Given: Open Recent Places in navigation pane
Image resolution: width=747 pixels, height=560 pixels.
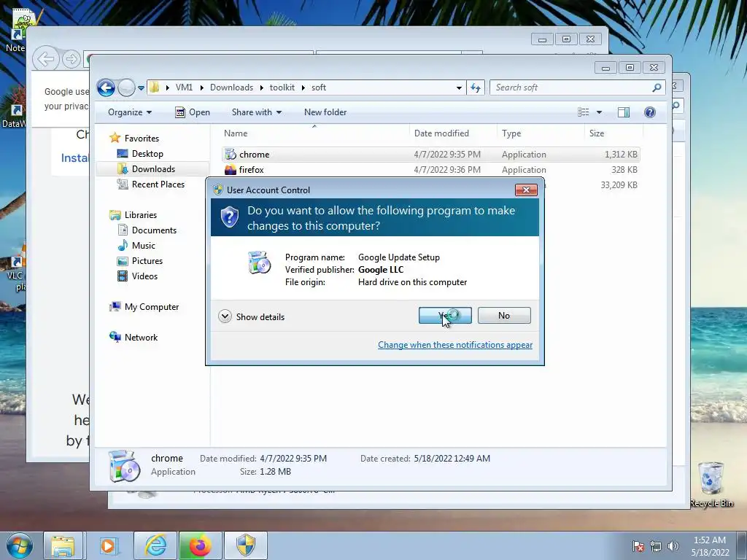Looking at the screenshot, I should pyautogui.click(x=150, y=184).
